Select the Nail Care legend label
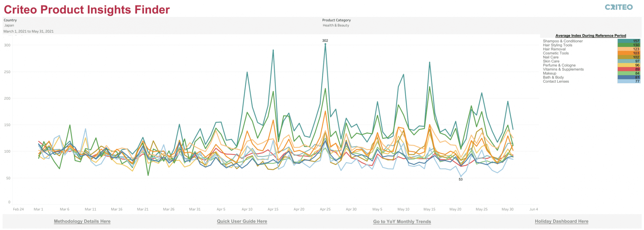 (x=551, y=57)
